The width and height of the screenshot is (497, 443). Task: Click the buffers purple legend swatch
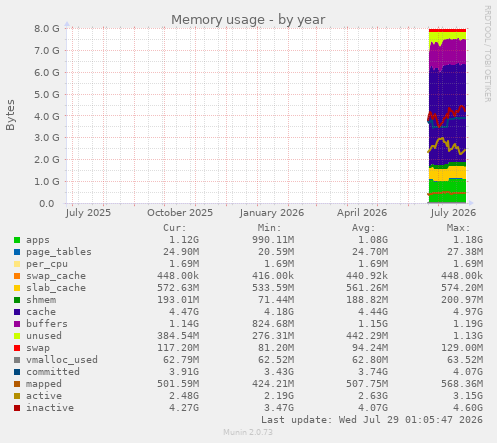point(17,324)
